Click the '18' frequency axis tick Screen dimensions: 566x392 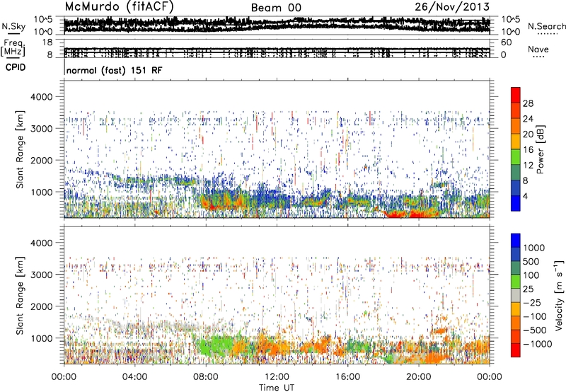pyautogui.click(x=47, y=42)
